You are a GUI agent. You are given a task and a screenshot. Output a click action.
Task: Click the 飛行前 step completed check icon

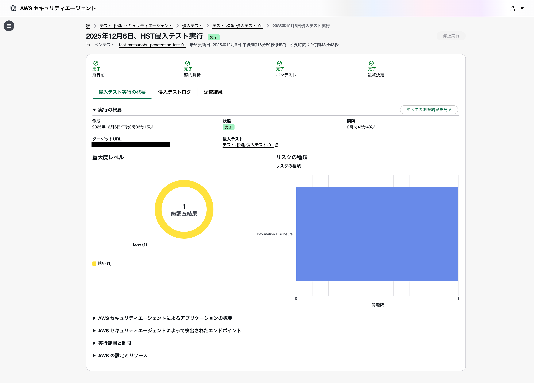[96, 63]
